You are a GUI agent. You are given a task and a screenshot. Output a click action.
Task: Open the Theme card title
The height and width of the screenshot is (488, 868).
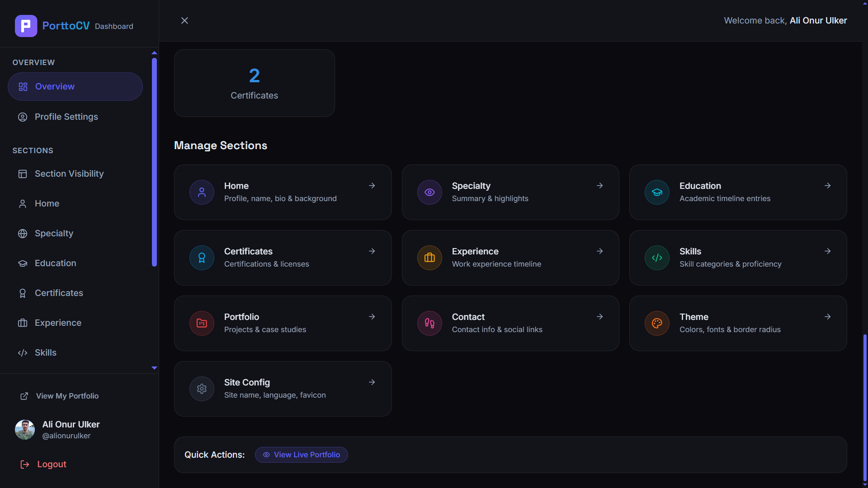(693, 317)
